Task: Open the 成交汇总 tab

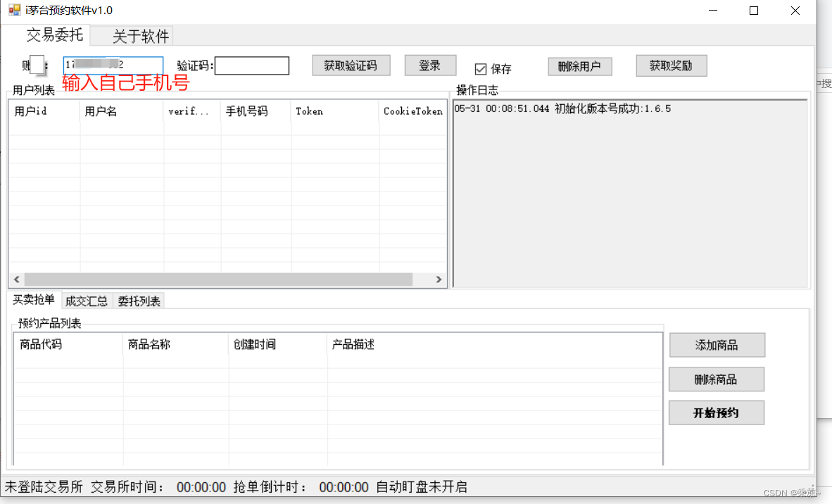Action: coord(87,301)
